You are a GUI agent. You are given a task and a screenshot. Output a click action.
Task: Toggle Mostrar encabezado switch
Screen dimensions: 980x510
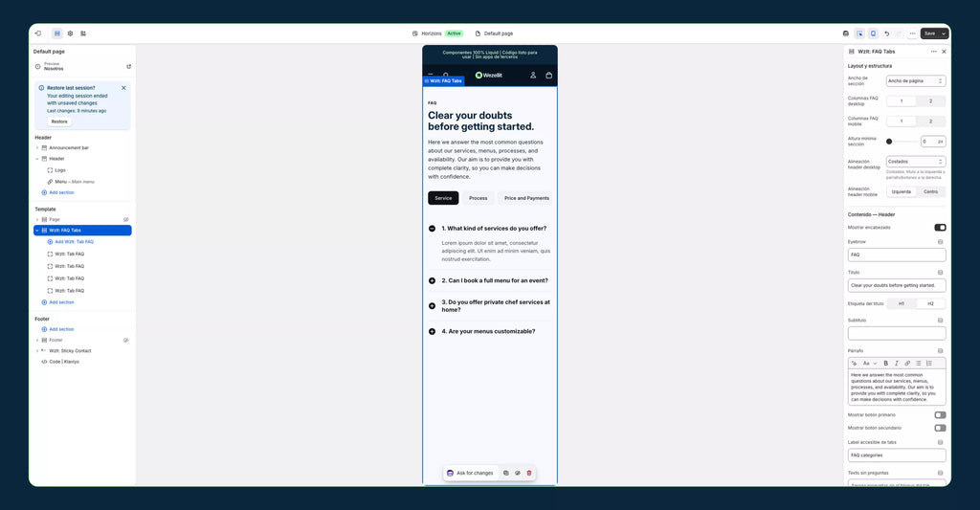(x=940, y=228)
